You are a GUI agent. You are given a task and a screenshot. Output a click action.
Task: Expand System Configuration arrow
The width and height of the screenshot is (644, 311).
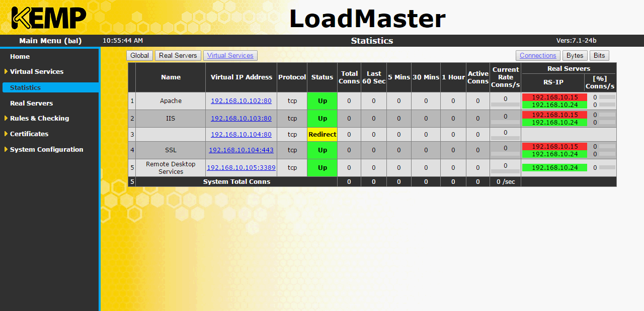tap(6, 149)
